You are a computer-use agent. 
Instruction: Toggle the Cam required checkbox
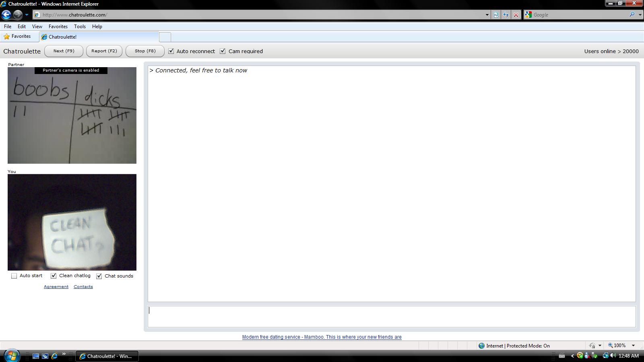[223, 51]
